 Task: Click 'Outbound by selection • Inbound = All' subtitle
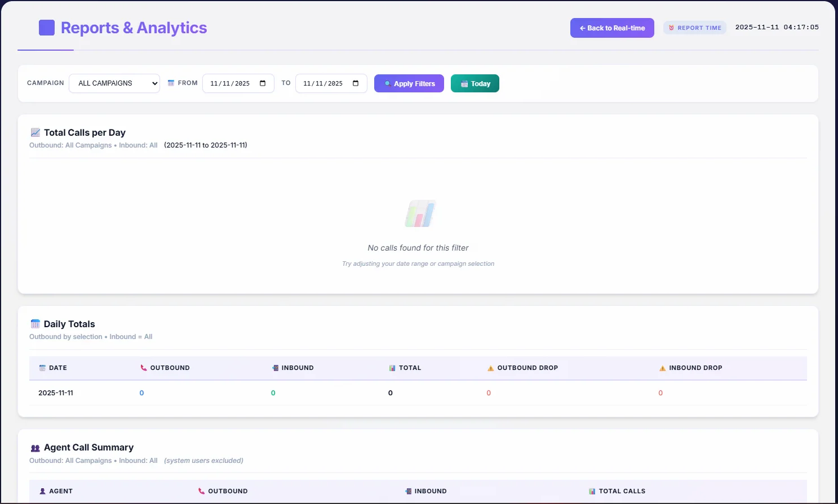(x=91, y=337)
